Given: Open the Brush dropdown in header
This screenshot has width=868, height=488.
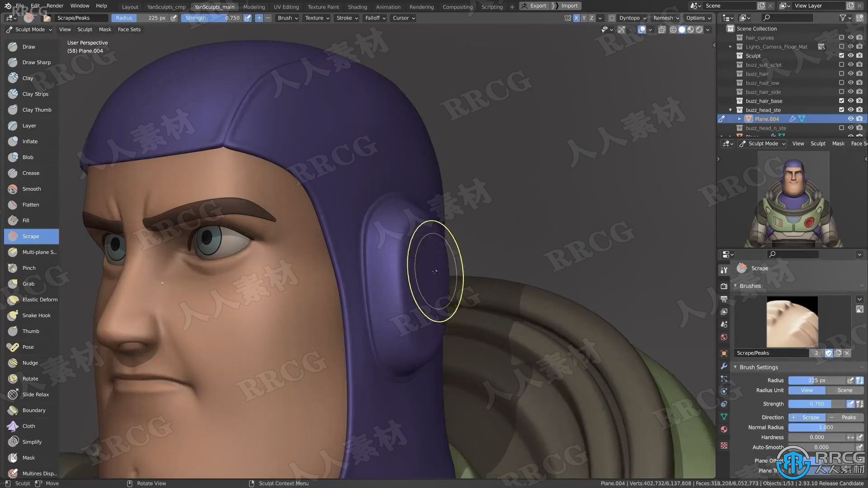Looking at the screenshot, I should 288,18.
